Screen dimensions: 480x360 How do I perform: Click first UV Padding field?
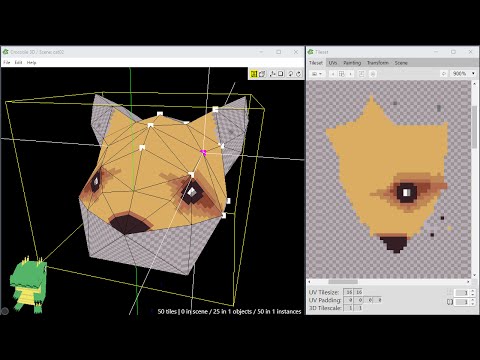pyautogui.click(x=349, y=300)
